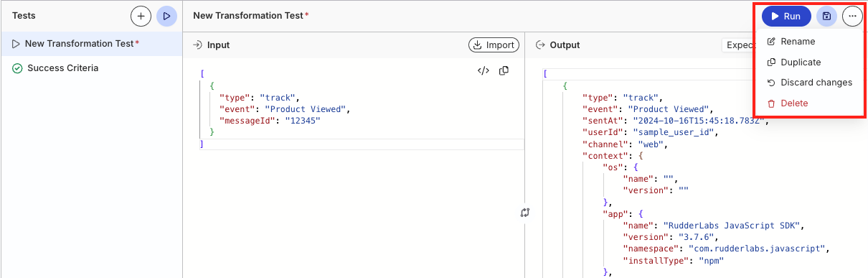This screenshot has width=868, height=278.
Task: Click the play outline icon beside New Transformation Test
Action: [16, 44]
